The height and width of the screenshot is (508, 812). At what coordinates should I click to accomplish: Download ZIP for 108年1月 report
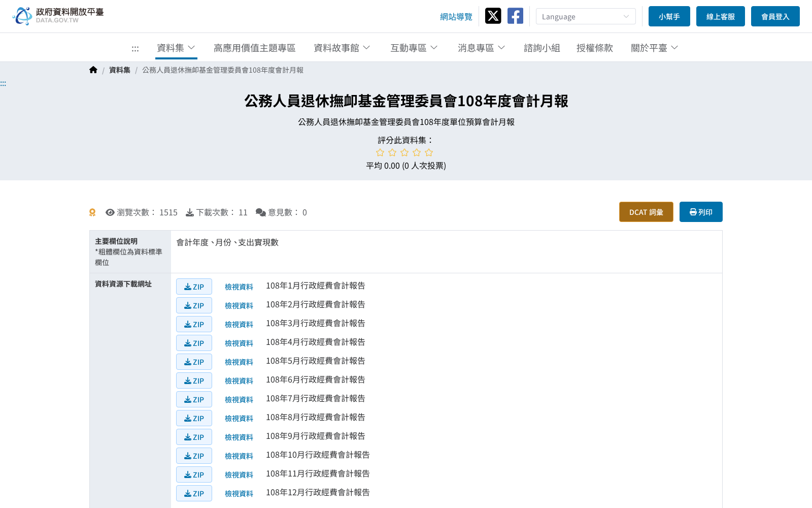[x=194, y=287]
